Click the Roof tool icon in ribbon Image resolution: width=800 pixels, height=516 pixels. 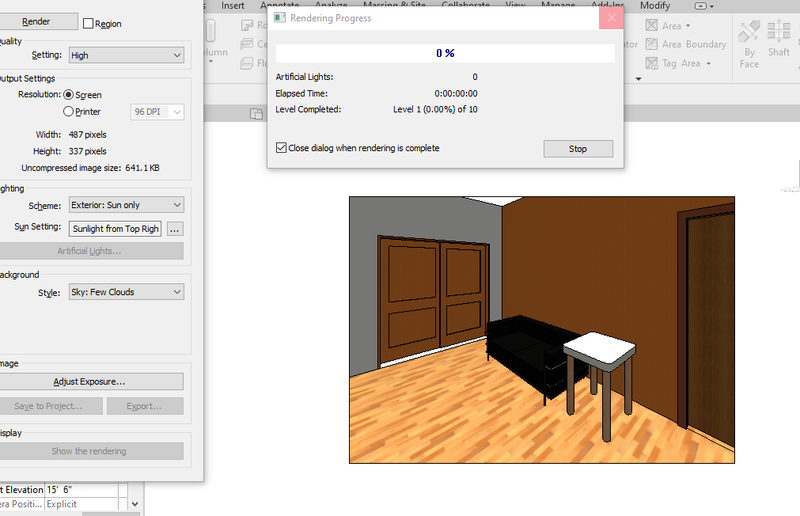pos(247,25)
